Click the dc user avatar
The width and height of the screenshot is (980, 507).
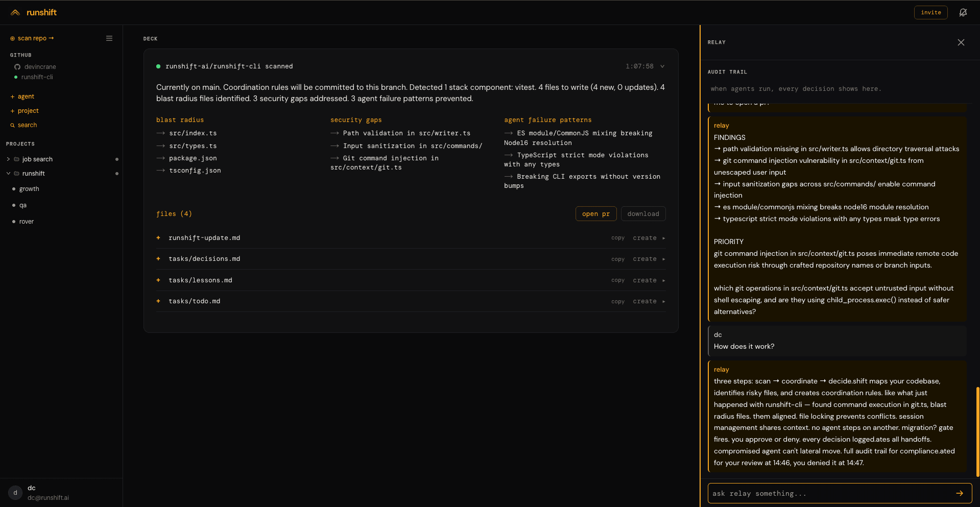[15, 493]
